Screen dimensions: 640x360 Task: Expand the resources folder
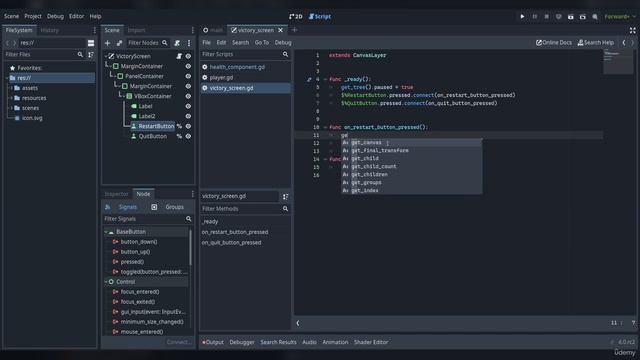click(11, 98)
